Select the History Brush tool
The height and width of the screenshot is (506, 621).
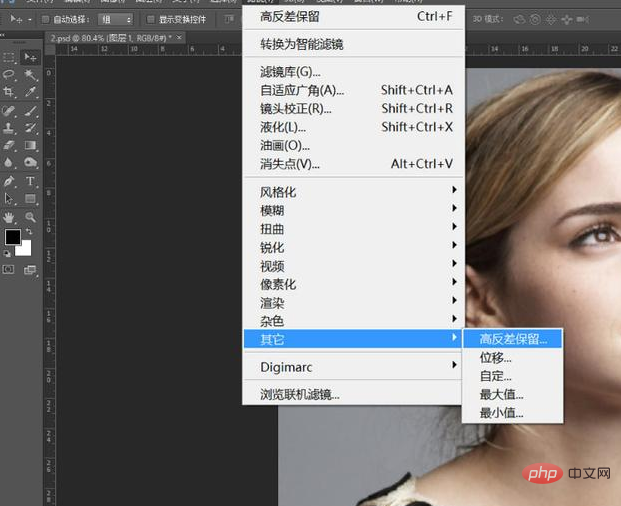coord(30,128)
